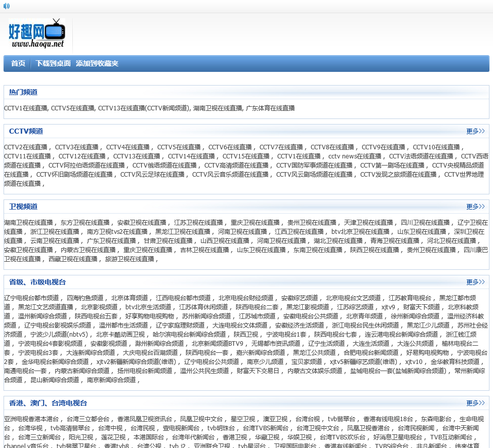Open 更多>> for 香港、澳门、台湾电视台 section
493x448 pixels.
point(475,403)
